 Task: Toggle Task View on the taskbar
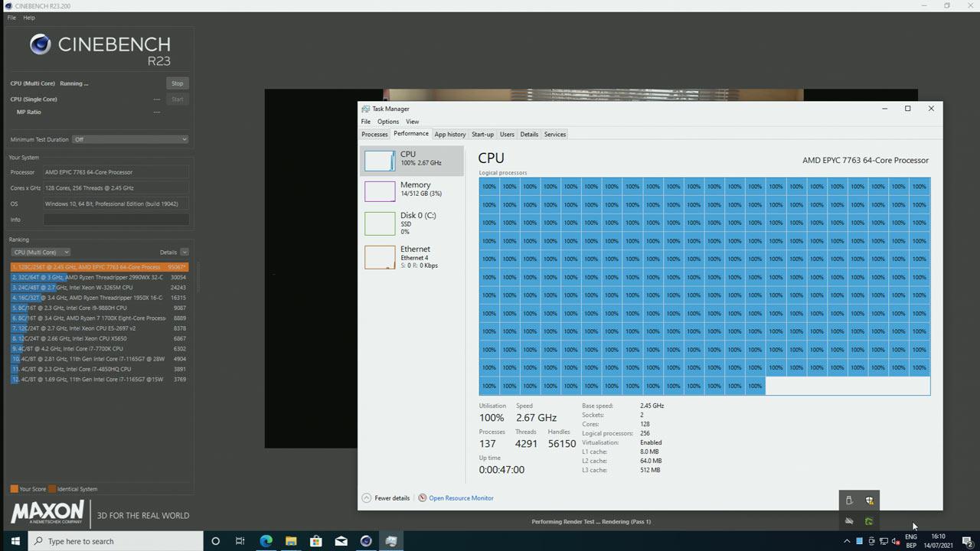point(240,541)
